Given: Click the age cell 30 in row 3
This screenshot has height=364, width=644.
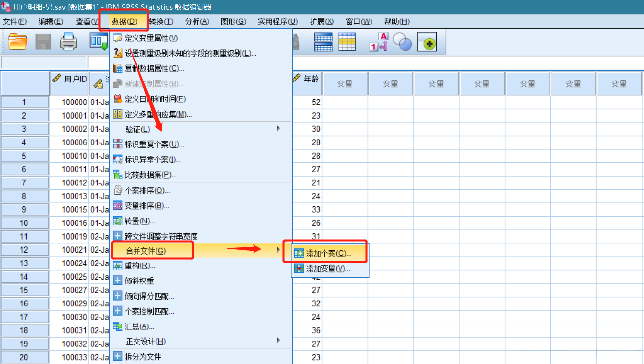Looking at the screenshot, I should click(x=307, y=129).
